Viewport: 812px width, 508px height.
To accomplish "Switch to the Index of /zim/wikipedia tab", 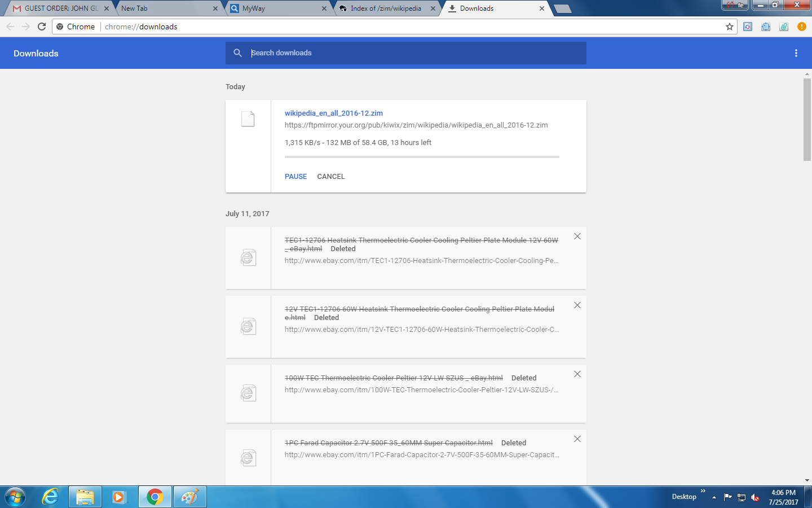I will coord(386,8).
